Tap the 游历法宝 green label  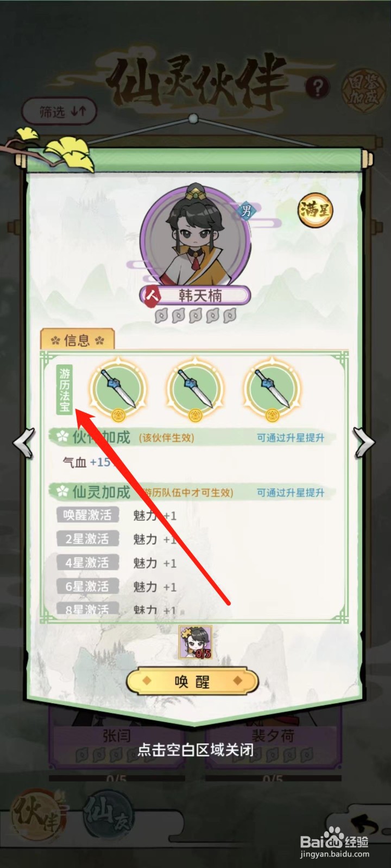[x=65, y=390]
